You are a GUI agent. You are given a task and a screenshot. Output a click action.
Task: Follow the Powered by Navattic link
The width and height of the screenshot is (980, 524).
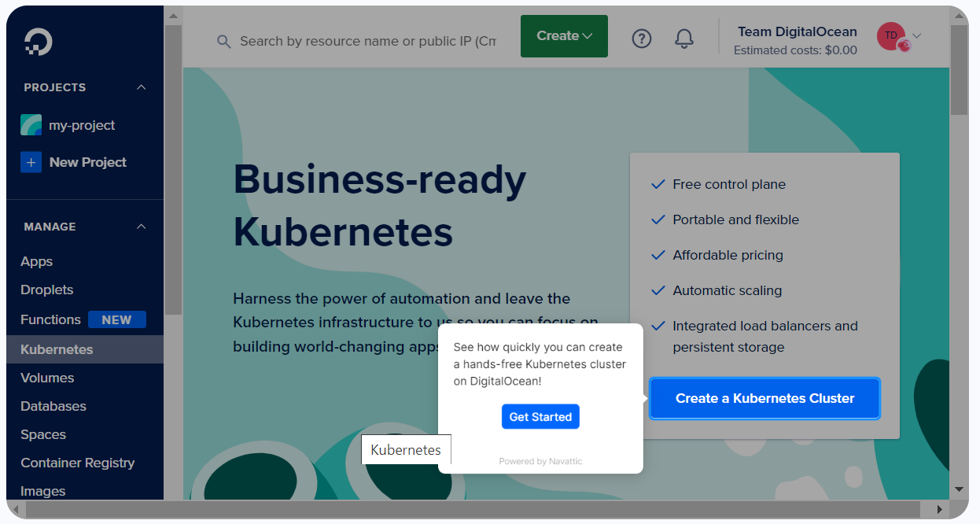click(540, 461)
